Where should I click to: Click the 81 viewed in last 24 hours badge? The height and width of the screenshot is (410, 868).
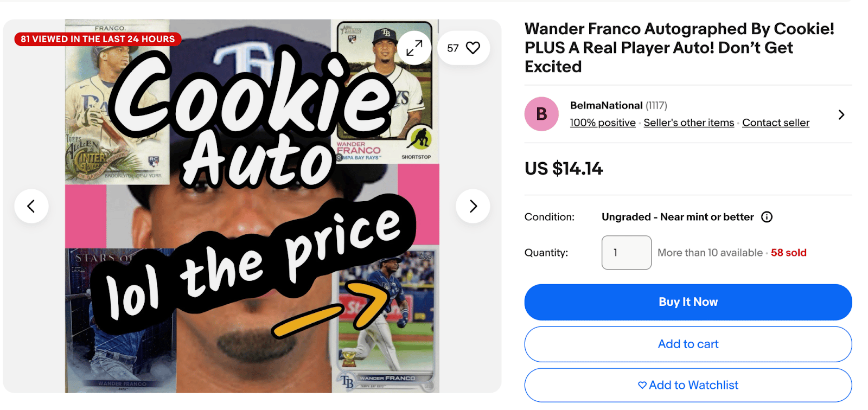coord(98,39)
